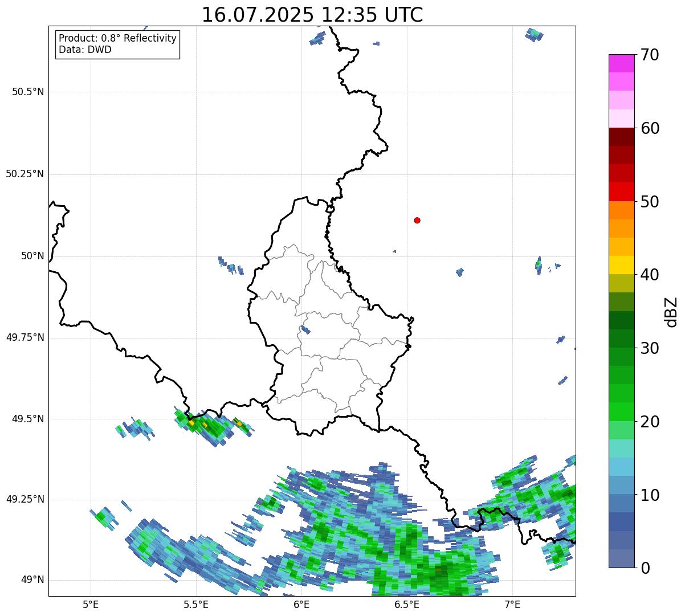Click the 6.5°E longitude label
The image size is (685, 616).
(x=407, y=604)
